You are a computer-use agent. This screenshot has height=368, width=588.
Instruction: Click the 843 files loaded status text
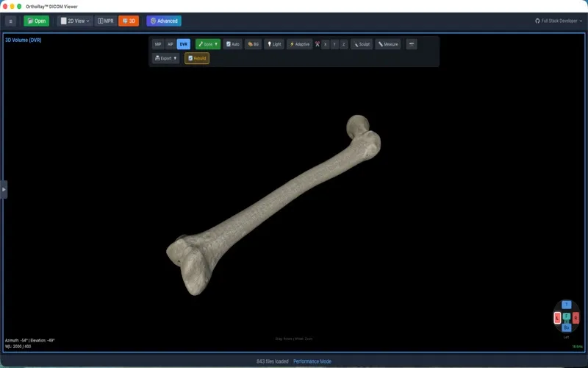[x=272, y=361]
